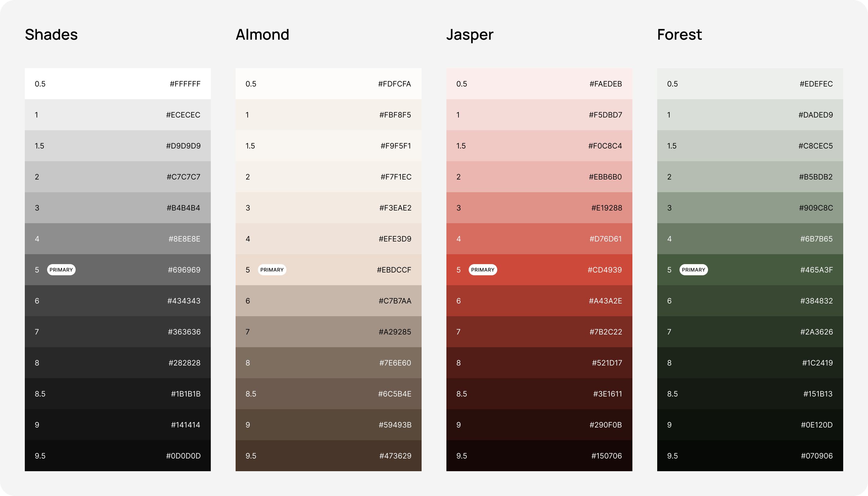Pick the Forest #465A3F primary swatch
Image resolution: width=868 pixels, height=496 pixels.
point(750,270)
